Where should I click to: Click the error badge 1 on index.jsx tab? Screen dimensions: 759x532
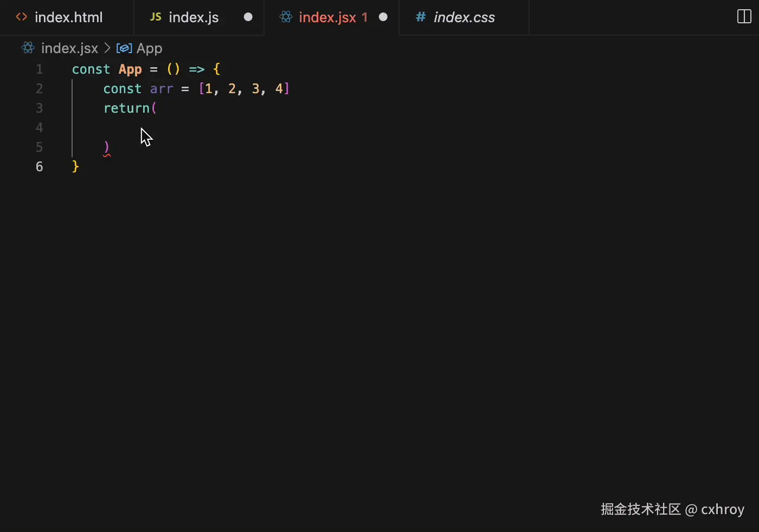tap(364, 17)
